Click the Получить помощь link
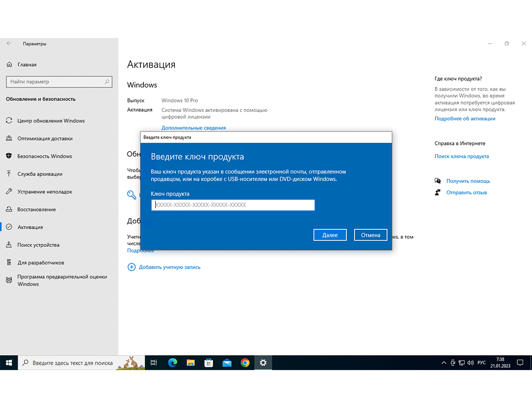532x408 pixels. pos(468,181)
